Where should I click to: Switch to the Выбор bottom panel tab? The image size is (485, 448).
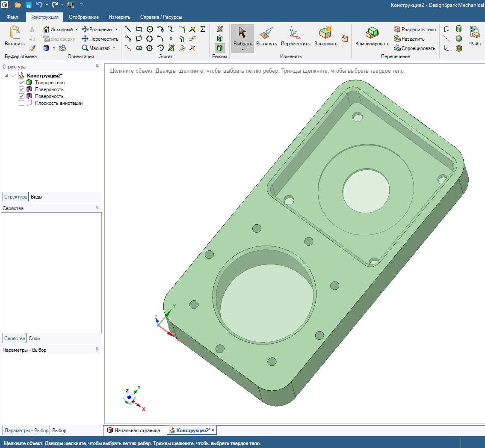59,430
